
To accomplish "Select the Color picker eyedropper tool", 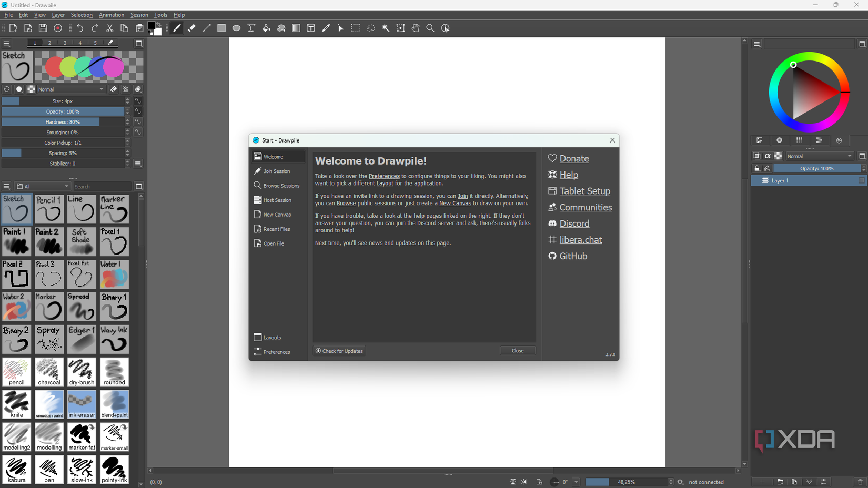I will tap(326, 28).
